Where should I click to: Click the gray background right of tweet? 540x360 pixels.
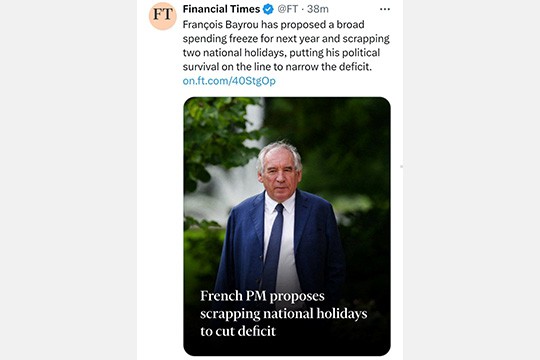click(471, 180)
